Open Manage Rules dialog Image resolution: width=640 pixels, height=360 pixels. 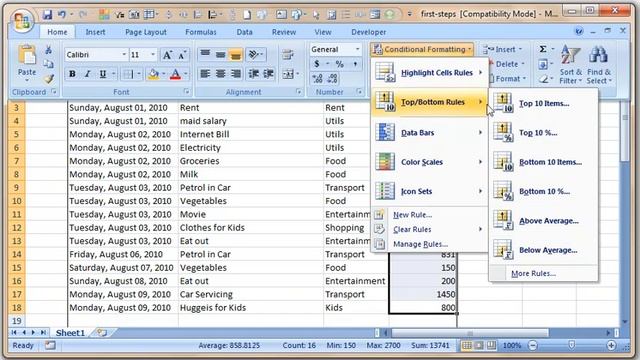[x=429, y=244]
